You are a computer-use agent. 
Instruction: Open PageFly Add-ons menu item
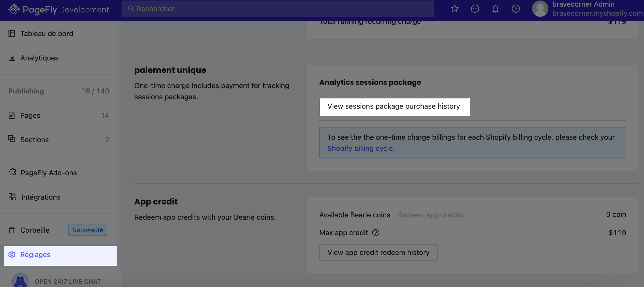(x=59, y=173)
